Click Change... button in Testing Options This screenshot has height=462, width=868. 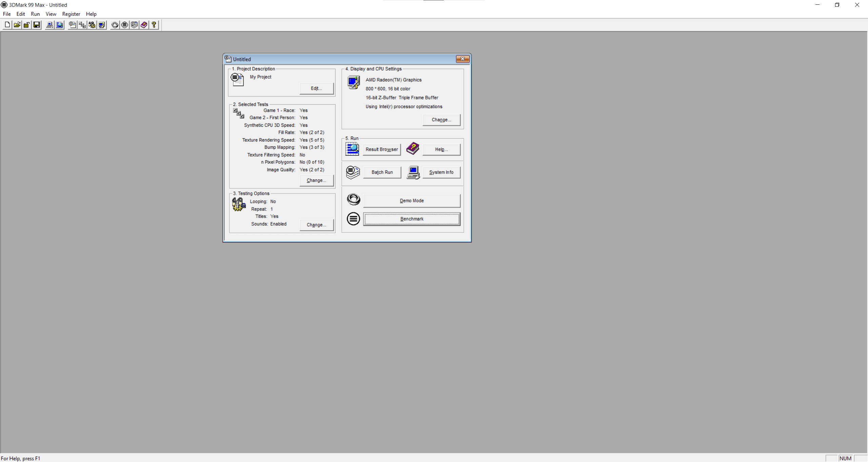pyautogui.click(x=316, y=225)
